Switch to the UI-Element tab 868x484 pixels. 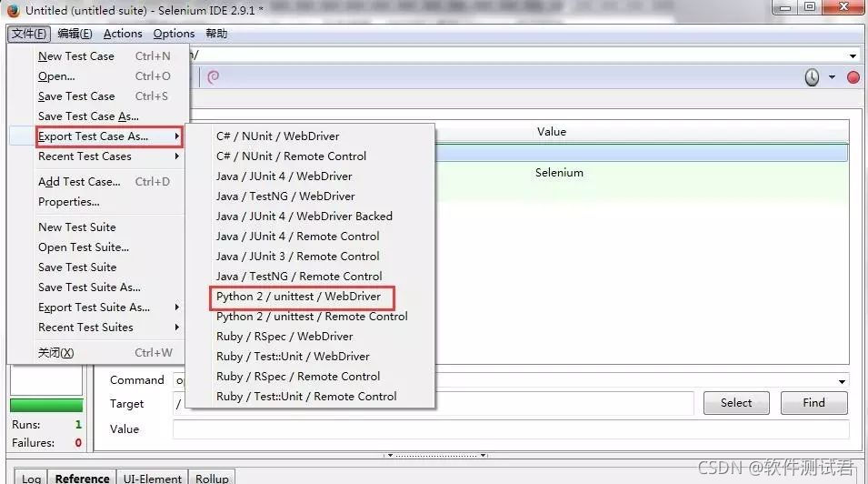[x=153, y=478]
